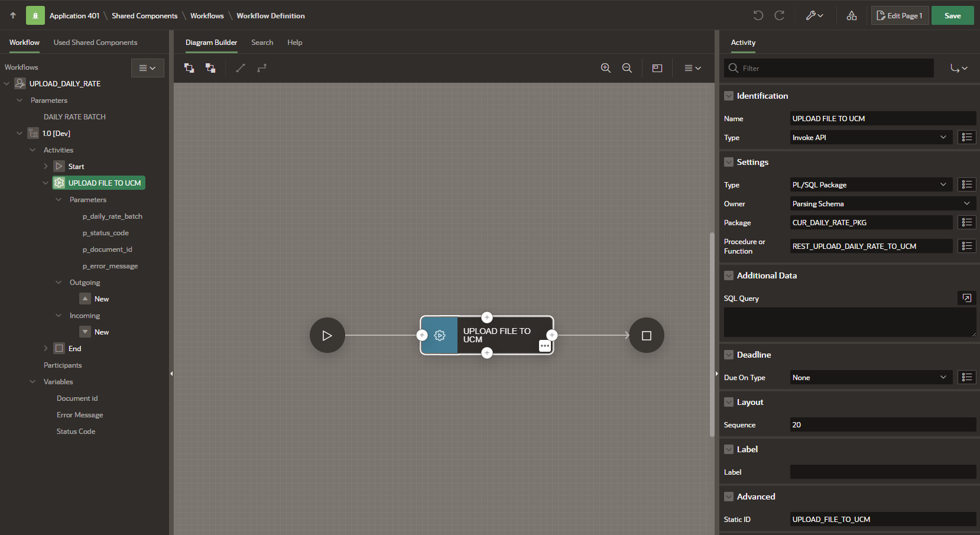Click the Start play node in diagram
Screen dimensions: 980x535
pyautogui.click(x=327, y=335)
